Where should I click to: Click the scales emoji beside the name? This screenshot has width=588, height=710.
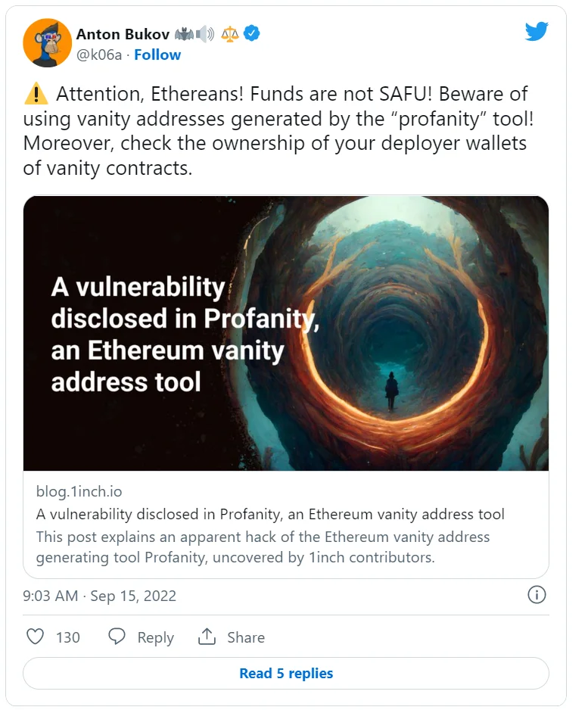click(229, 33)
